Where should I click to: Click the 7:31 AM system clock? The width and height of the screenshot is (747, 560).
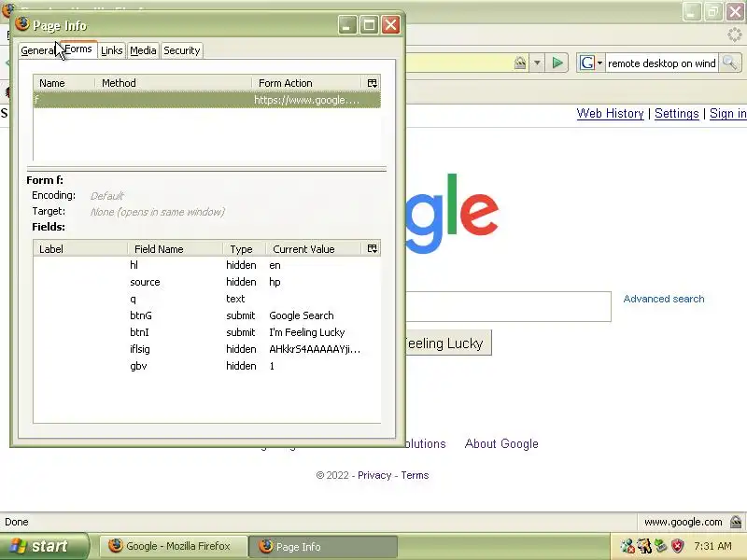712,546
